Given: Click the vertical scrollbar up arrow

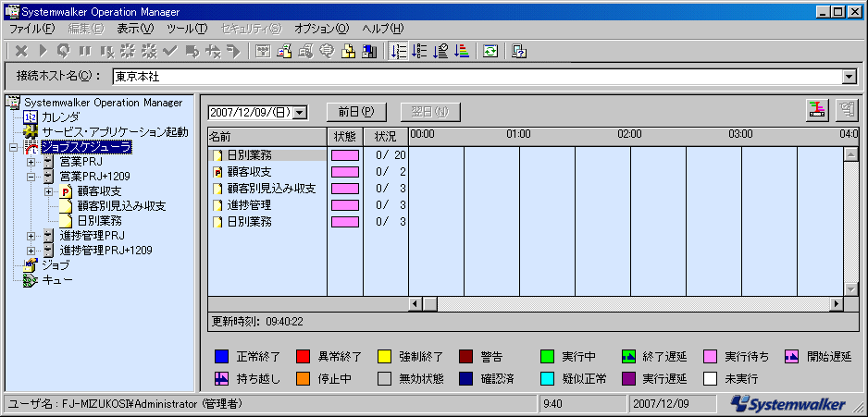Looking at the screenshot, I should pos(850,154).
